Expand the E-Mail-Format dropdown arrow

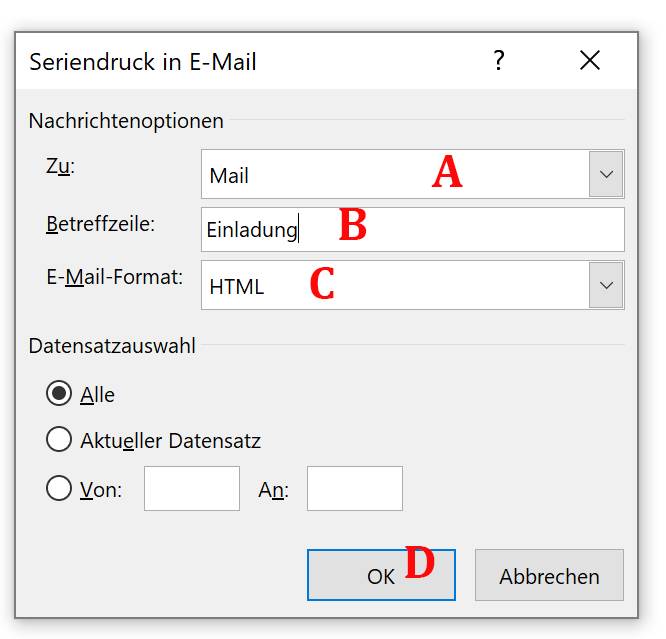tap(606, 286)
